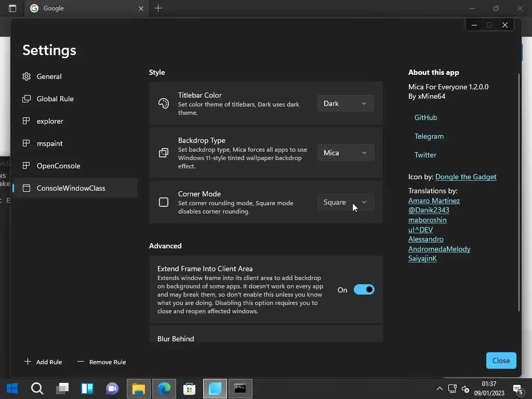This screenshot has width=532, height=399.
Task: Open the Titlebar Color dropdown
Action: pyautogui.click(x=345, y=103)
